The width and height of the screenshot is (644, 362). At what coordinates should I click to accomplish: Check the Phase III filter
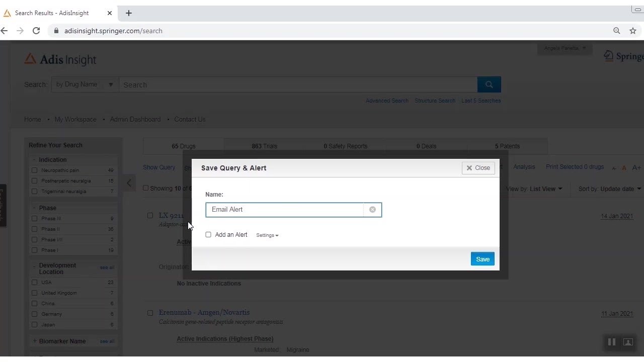click(x=34, y=219)
